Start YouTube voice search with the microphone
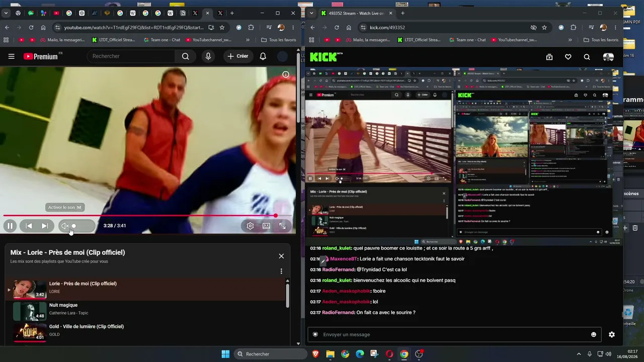 point(208,56)
